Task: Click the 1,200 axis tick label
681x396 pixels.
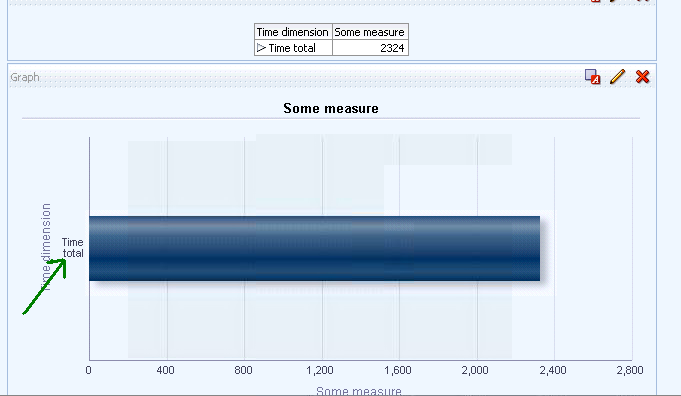Action: [x=320, y=370]
